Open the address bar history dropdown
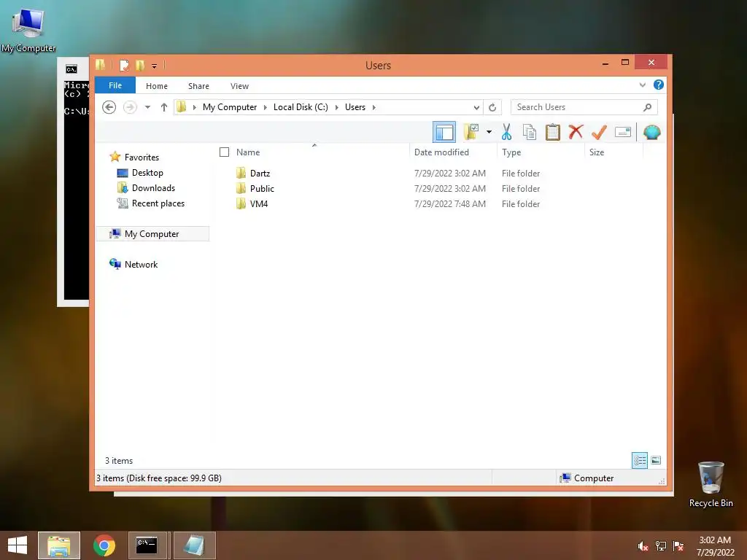 pos(476,108)
